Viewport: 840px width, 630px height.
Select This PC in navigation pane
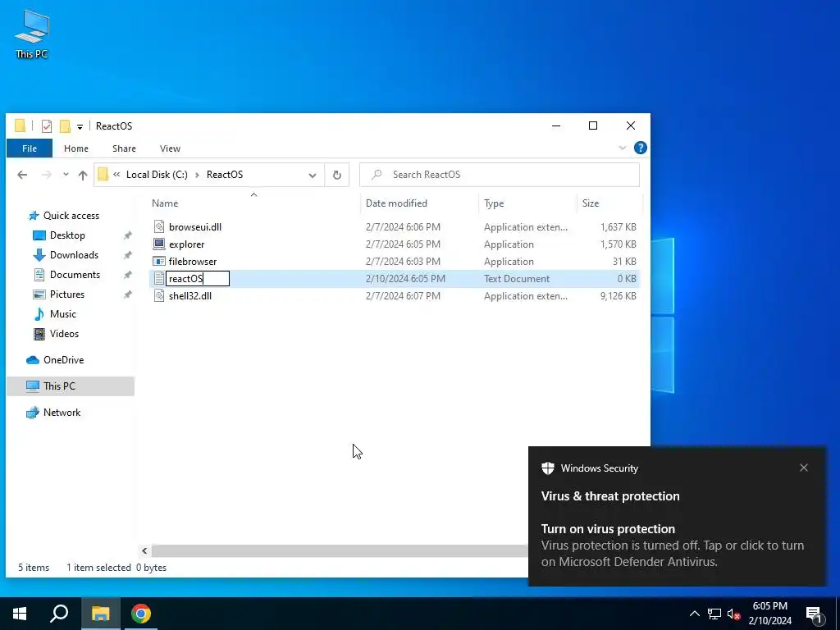pos(71,386)
